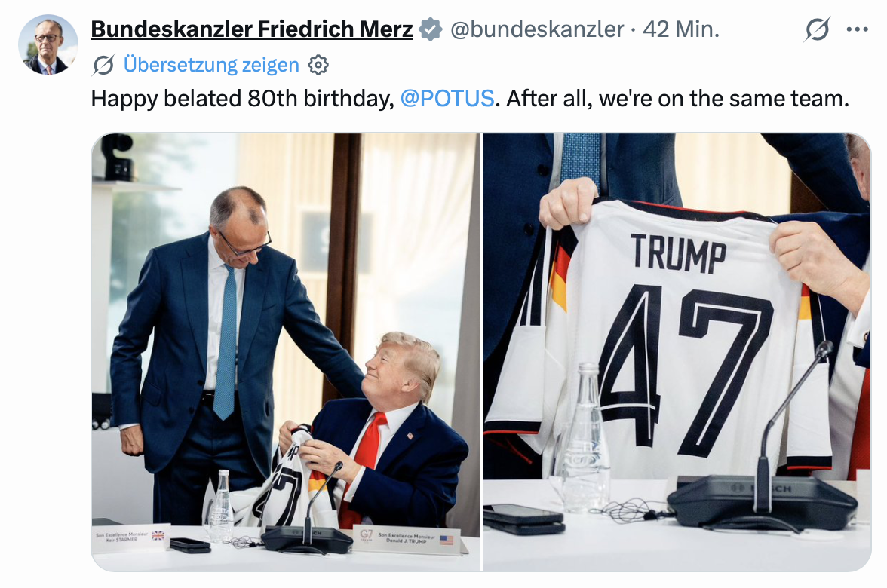
Task: Click Keir Starmer name placard
Action: pos(131,537)
